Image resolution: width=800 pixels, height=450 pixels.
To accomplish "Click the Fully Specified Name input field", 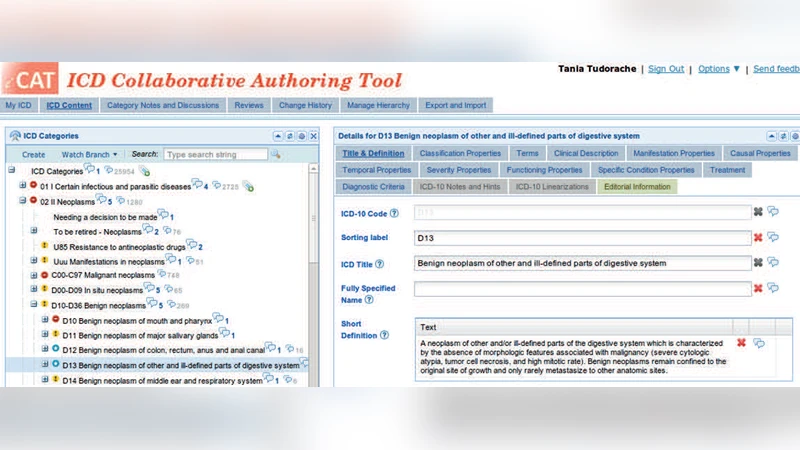I will [x=582, y=289].
